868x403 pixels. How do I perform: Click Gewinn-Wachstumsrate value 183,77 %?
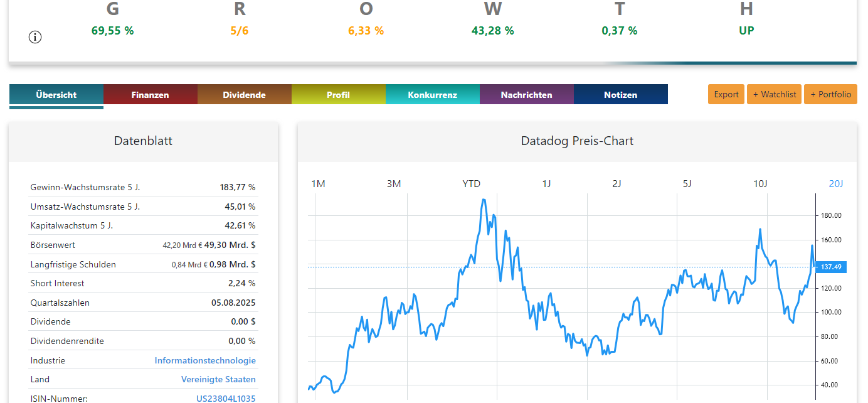coord(238,187)
